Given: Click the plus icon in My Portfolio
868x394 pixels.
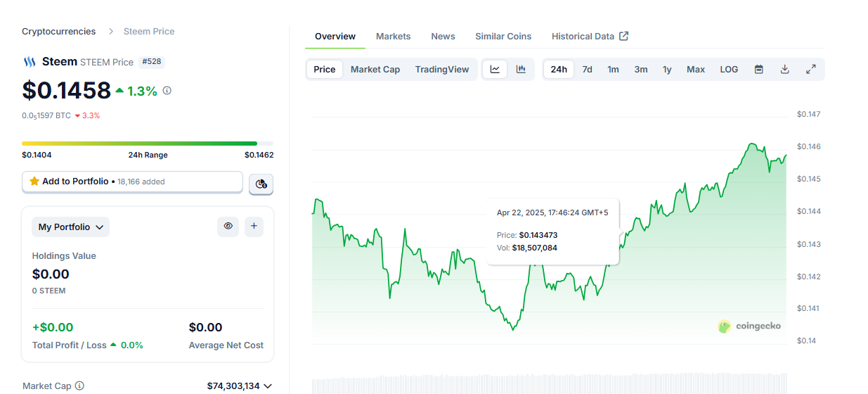Looking at the screenshot, I should [254, 227].
